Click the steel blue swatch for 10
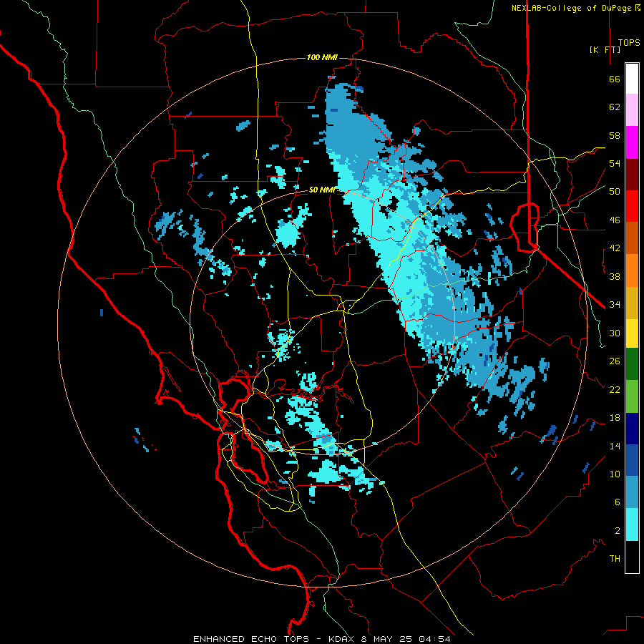This screenshot has width=644, height=644. tap(632, 492)
